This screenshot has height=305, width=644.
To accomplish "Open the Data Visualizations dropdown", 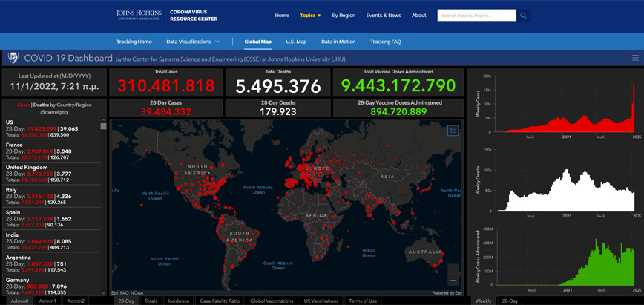I will pyautogui.click(x=192, y=42).
